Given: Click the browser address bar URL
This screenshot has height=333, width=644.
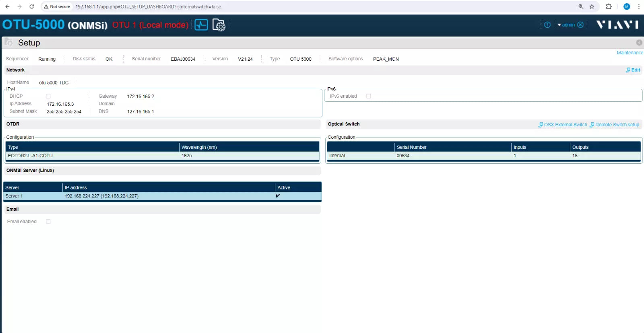Looking at the screenshot, I should point(148,6).
